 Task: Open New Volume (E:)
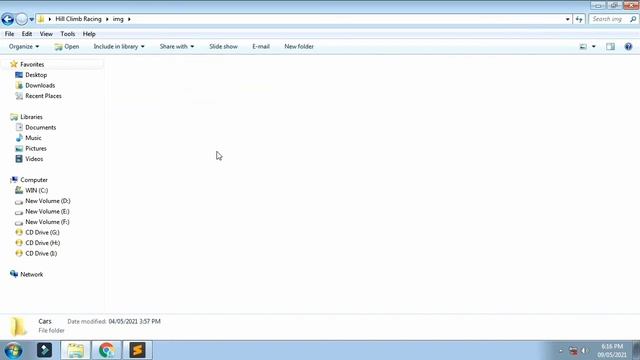[x=47, y=211]
